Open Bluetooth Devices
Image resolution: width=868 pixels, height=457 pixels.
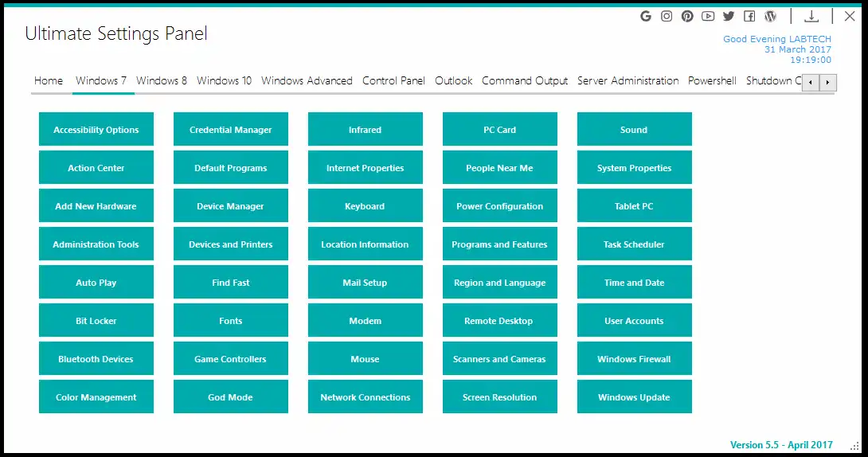pos(96,358)
